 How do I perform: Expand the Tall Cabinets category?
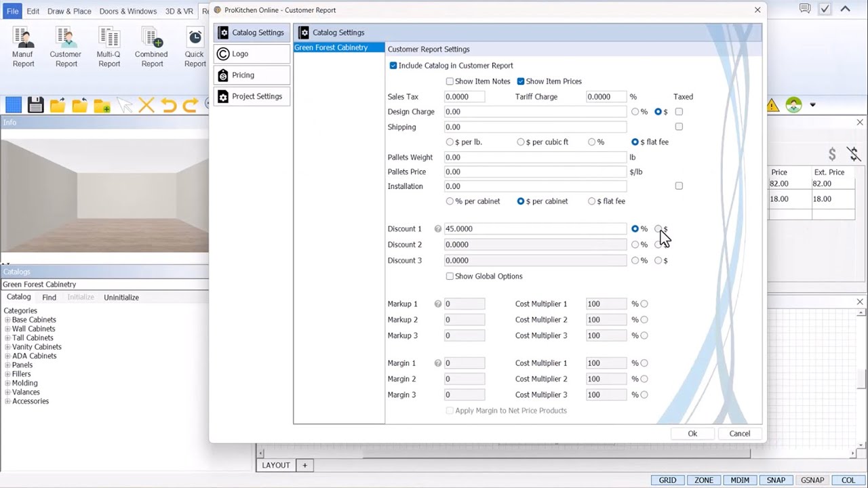pyautogui.click(x=7, y=338)
